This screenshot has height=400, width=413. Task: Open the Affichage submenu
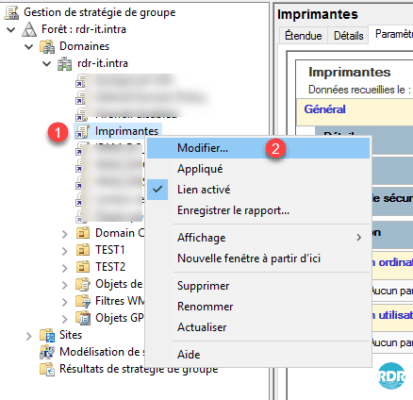(x=259, y=238)
